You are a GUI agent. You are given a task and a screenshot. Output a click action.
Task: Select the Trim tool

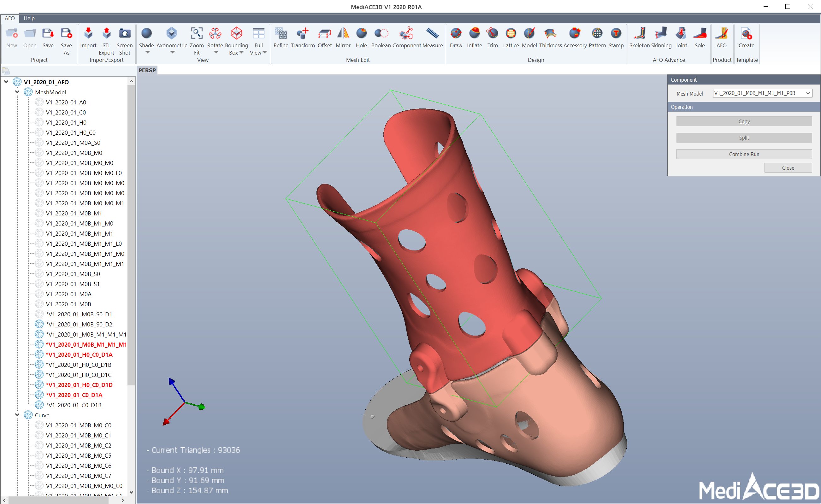pyautogui.click(x=492, y=38)
